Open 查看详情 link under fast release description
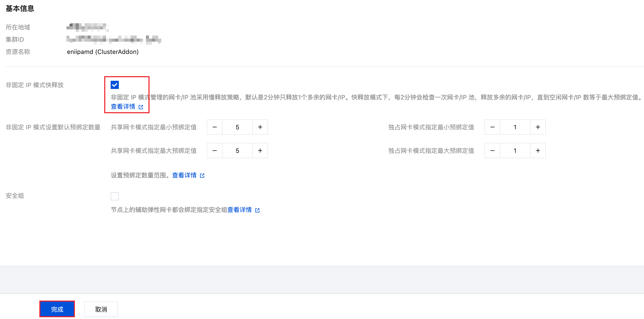The image size is (644, 319). coord(123,107)
